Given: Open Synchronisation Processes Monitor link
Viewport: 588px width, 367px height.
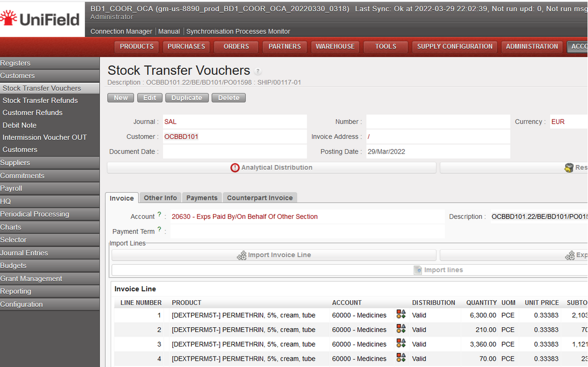Looking at the screenshot, I should pos(238,31).
